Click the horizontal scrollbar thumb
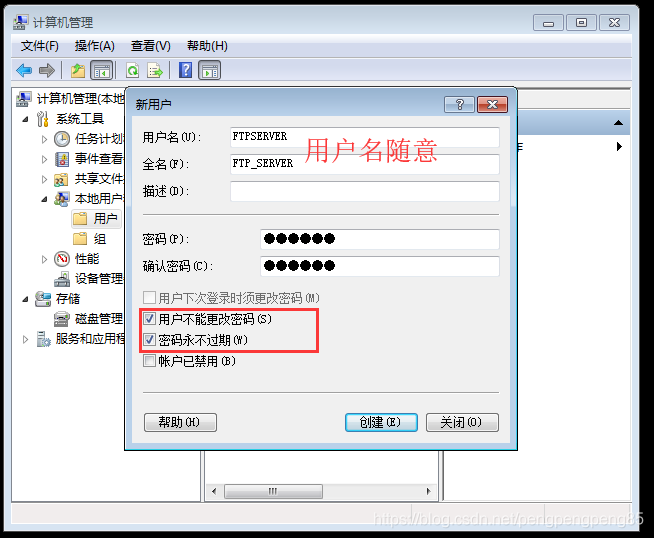The image size is (654, 538). point(273,491)
